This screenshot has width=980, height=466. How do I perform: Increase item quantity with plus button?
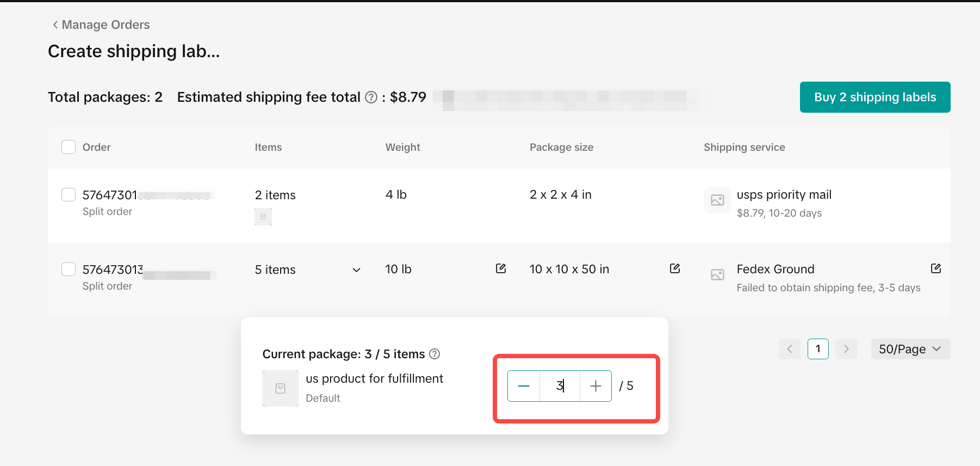(x=596, y=386)
